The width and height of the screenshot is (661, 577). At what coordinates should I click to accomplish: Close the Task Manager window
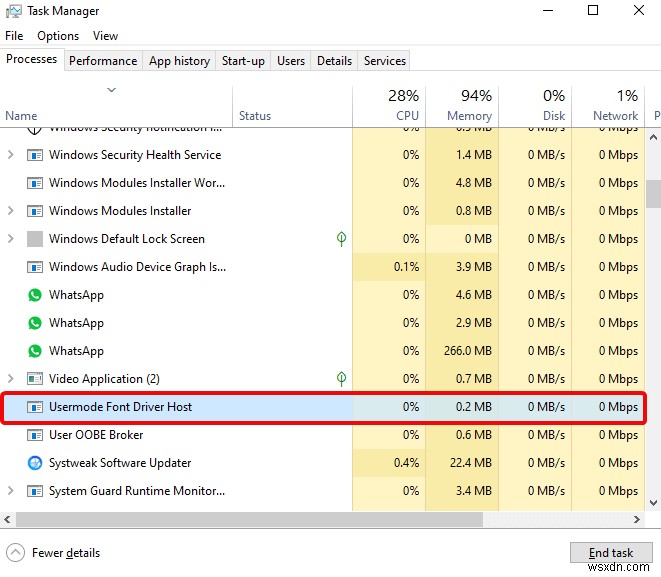639,10
